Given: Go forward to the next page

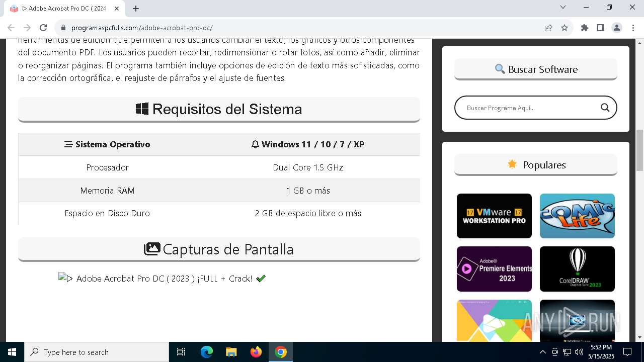Looking at the screenshot, I should [x=27, y=28].
